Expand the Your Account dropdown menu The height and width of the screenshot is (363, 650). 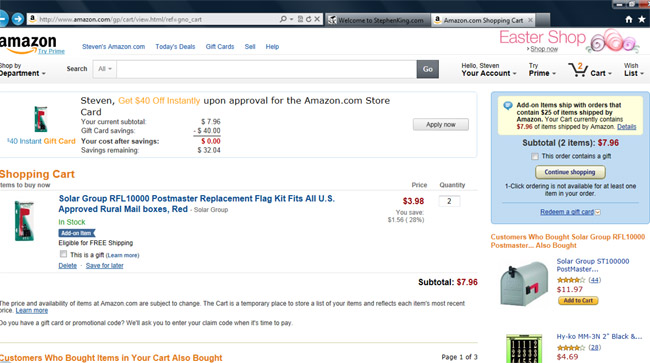[x=489, y=69]
